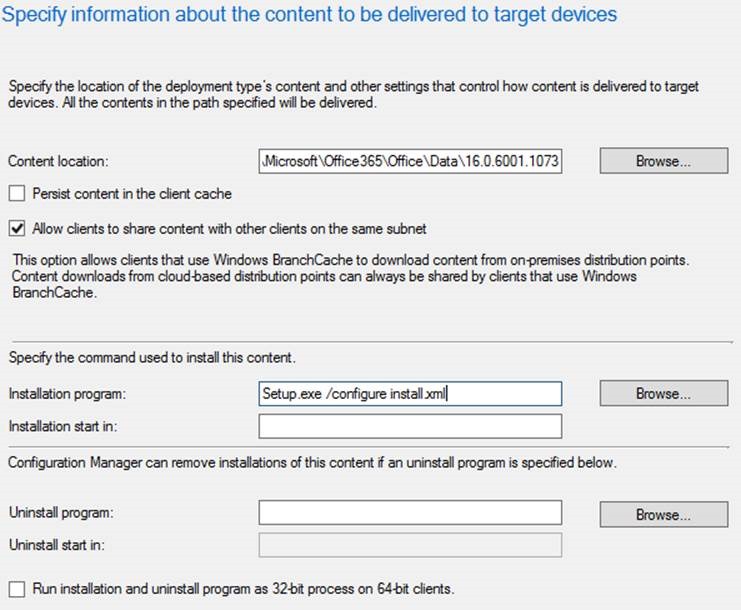Focus the Installation program field
Viewport: 741px width, 610px height.
[x=410, y=394]
